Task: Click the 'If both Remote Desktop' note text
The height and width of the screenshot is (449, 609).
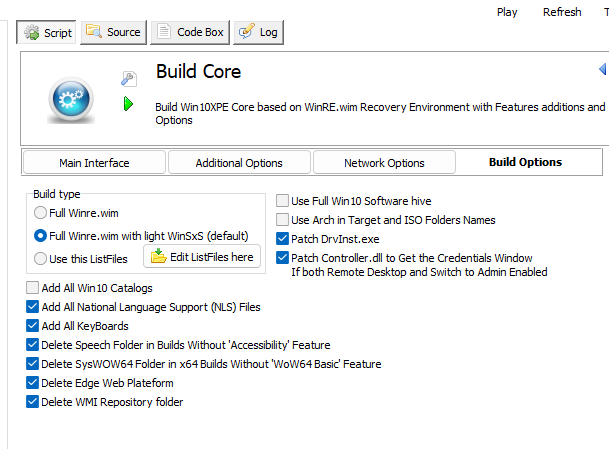Action: click(x=419, y=272)
